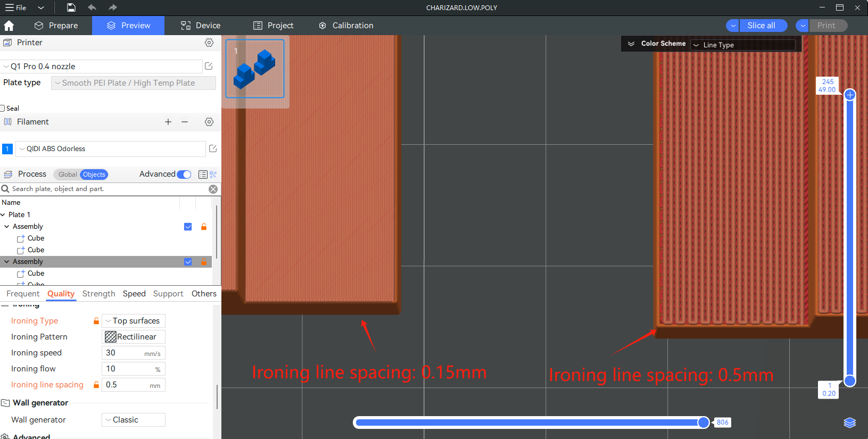
Task: Open the Project tab
Action: click(273, 26)
